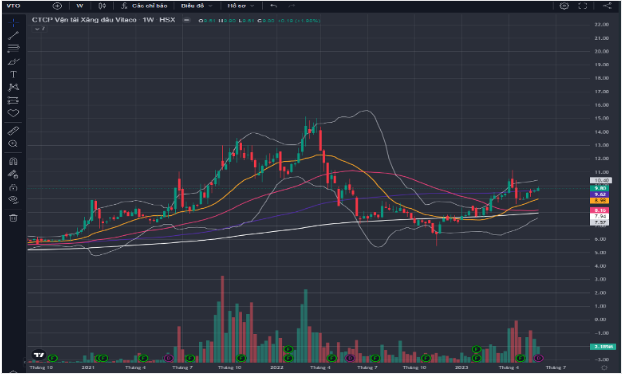Viewport: 623px width, 374px height.
Task: Click the 22.00 price axis label
Action: 602,25
